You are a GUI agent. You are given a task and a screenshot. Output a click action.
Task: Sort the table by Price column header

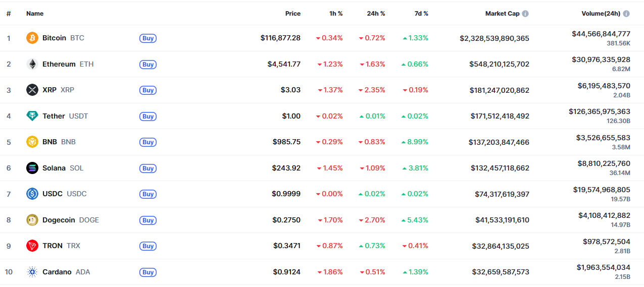pyautogui.click(x=292, y=14)
